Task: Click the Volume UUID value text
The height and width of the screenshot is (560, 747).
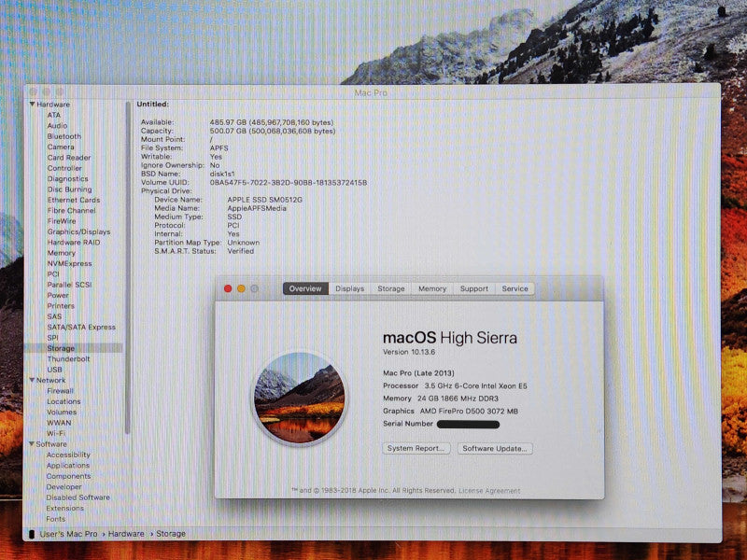Action: pos(289,182)
